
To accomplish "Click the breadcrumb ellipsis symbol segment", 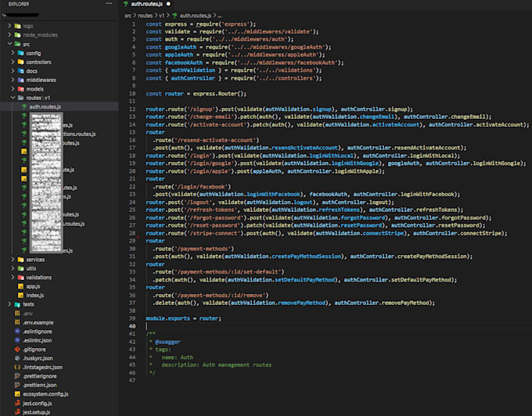I will [x=220, y=16].
